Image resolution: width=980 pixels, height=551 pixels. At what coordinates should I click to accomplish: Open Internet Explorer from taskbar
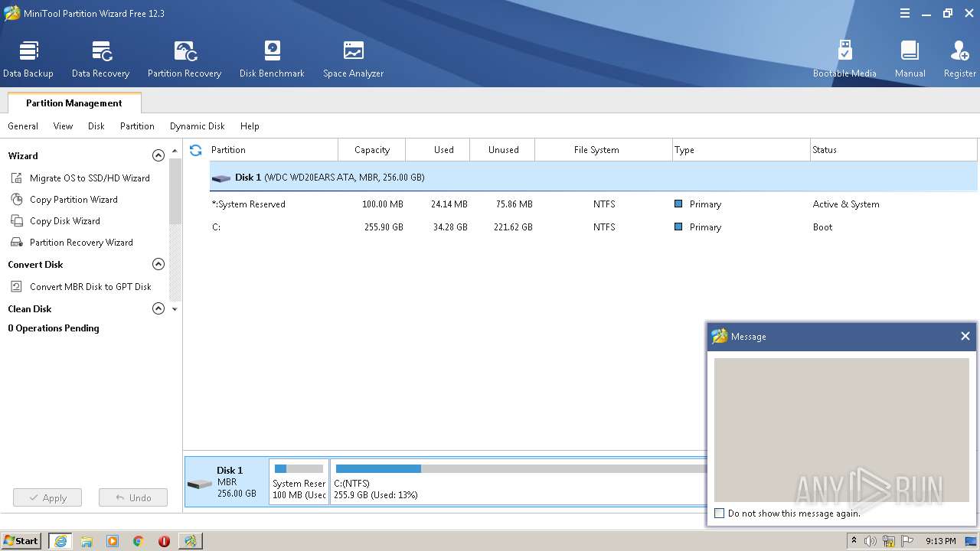(x=60, y=541)
